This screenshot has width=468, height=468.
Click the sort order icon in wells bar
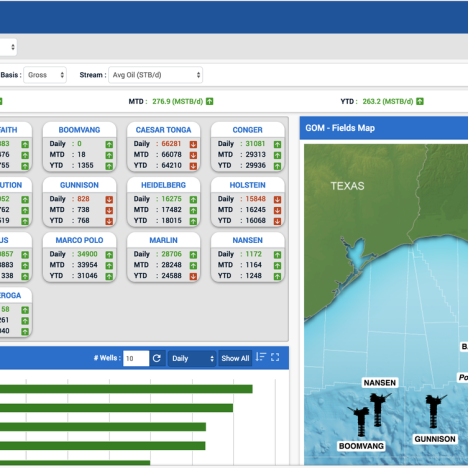click(x=261, y=357)
